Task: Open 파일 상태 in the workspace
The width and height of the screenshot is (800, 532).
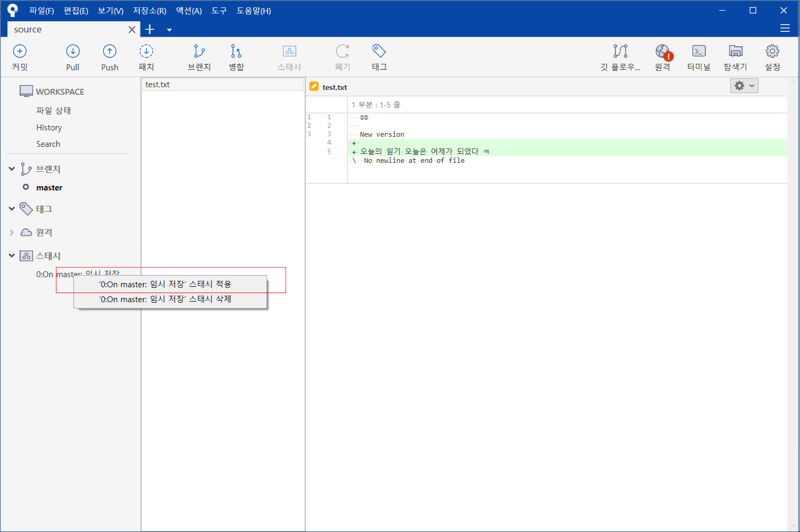Action: click(53, 110)
